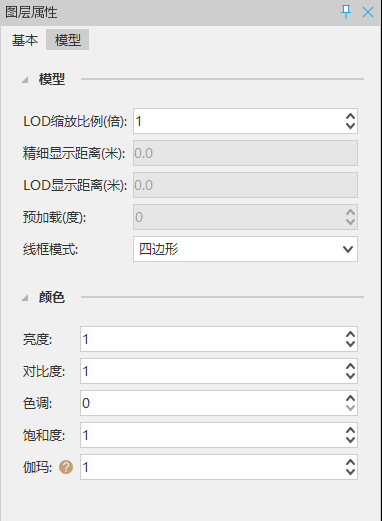Click into the 饱和度 input field
The width and height of the screenshot is (382, 521).
click(212, 435)
